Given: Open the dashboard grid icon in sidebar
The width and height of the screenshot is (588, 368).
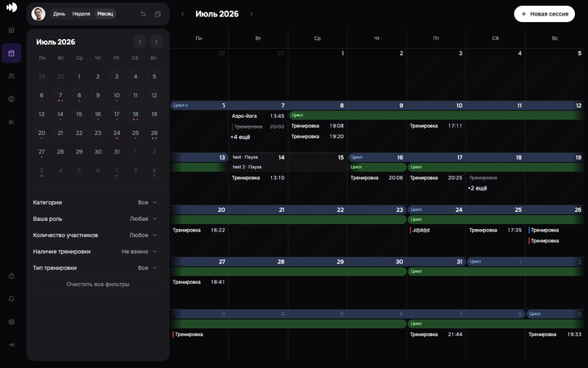Looking at the screenshot, I should 11,30.
